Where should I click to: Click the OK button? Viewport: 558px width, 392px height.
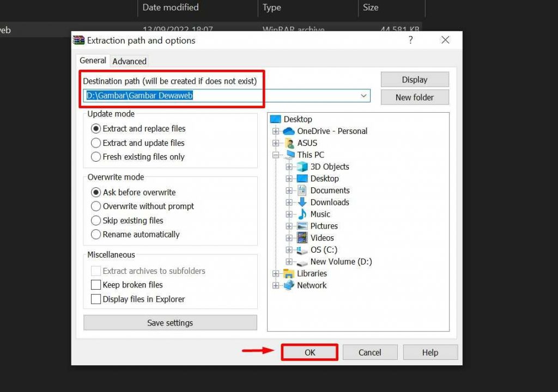[310, 352]
